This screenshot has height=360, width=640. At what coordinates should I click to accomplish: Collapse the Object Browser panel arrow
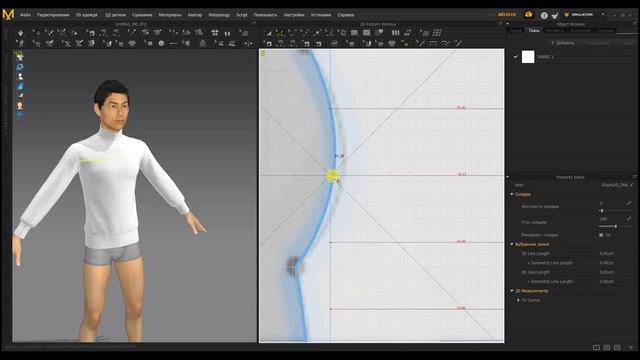click(508, 24)
